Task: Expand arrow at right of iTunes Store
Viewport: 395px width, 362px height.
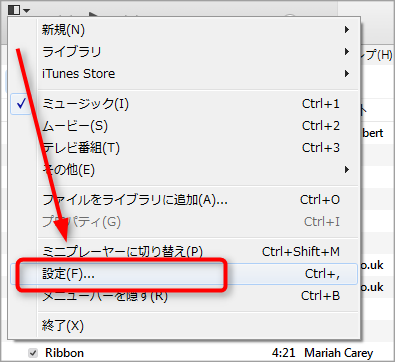Action: [347, 74]
